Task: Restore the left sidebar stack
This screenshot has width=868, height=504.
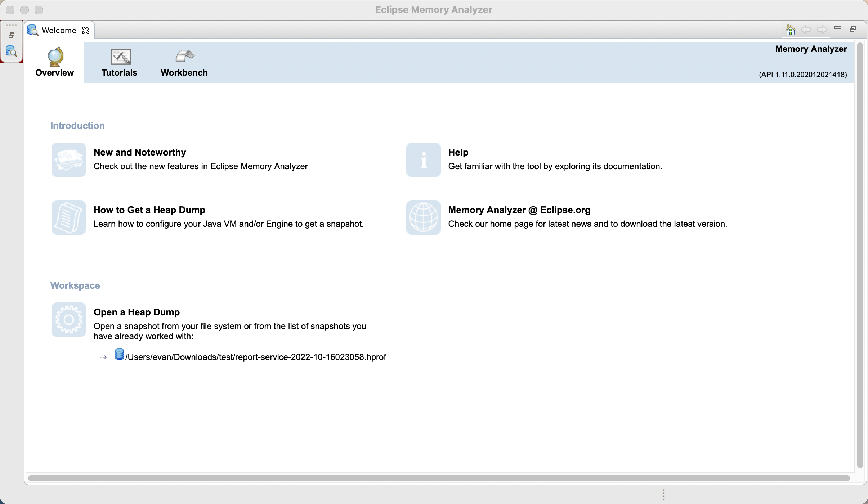Action: pos(12,35)
